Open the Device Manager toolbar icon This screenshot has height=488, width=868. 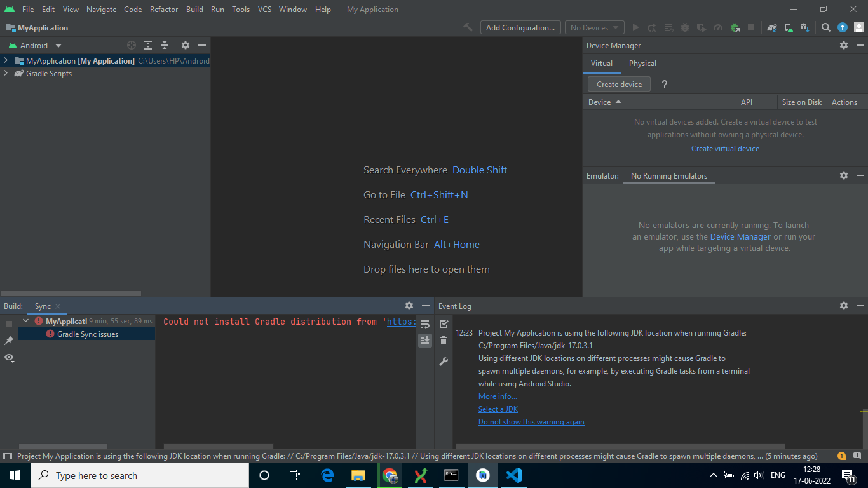(789, 28)
